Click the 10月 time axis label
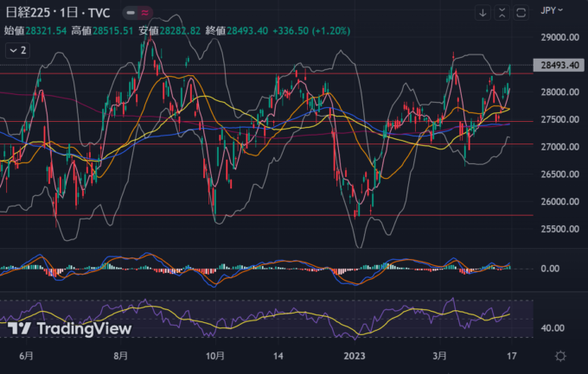This screenshot has width=588, height=374. 215,356
